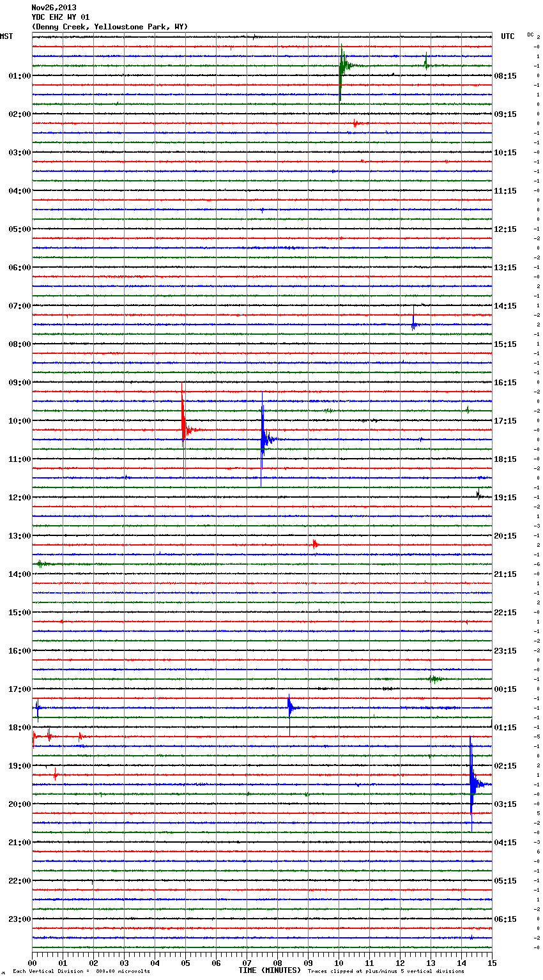The height and width of the screenshot is (980, 543).
Task: Click the MST column header
Action: point(6,36)
